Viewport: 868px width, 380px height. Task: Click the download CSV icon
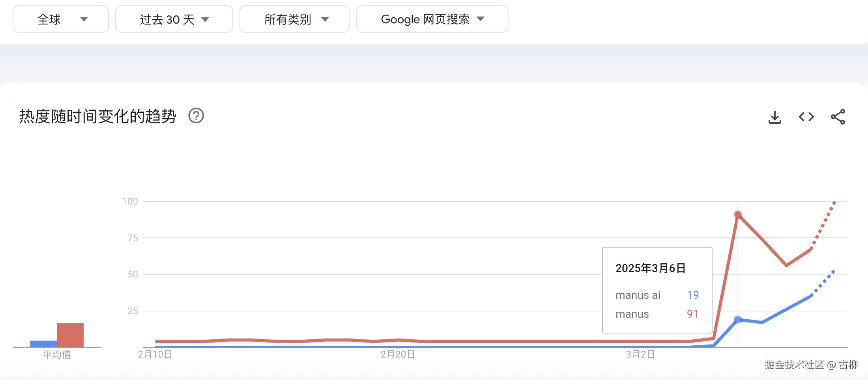774,117
